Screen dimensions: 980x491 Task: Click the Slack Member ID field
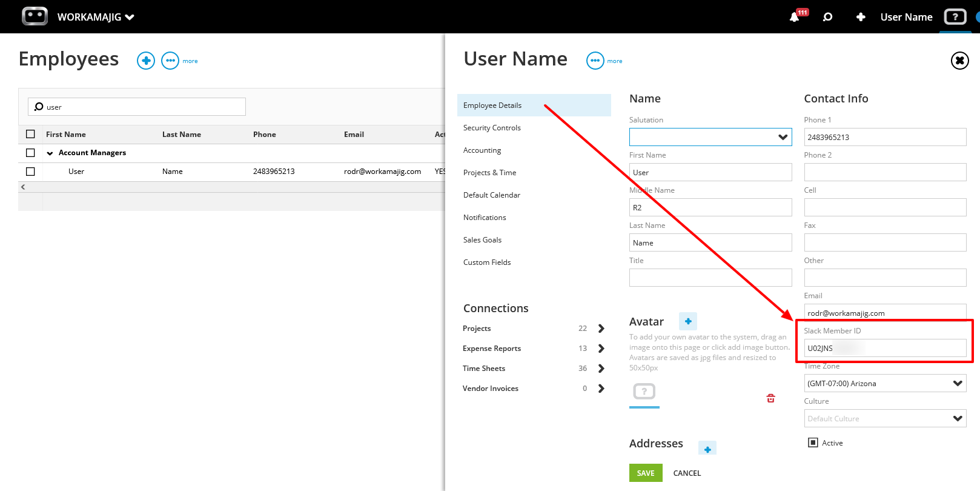point(885,348)
